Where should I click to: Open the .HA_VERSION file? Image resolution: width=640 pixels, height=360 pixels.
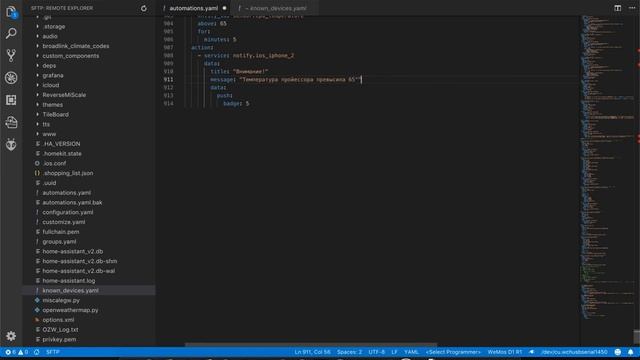click(x=61, y=144)
